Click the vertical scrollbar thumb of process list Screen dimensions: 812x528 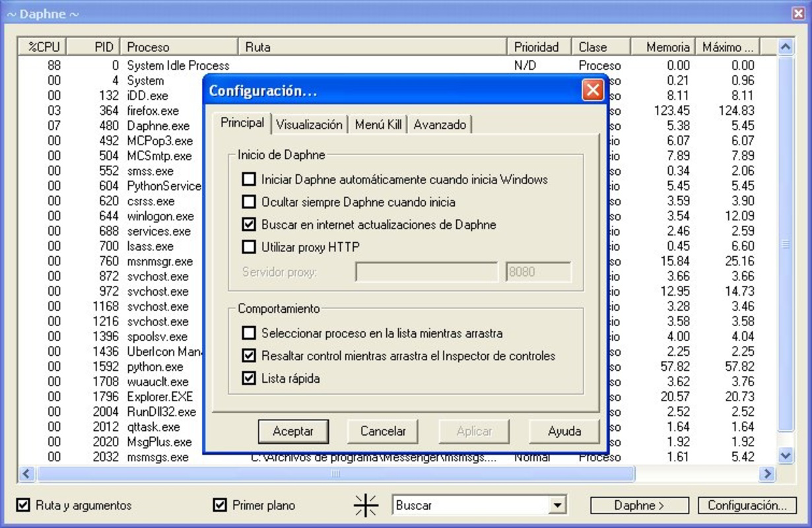tap(785, 244)
